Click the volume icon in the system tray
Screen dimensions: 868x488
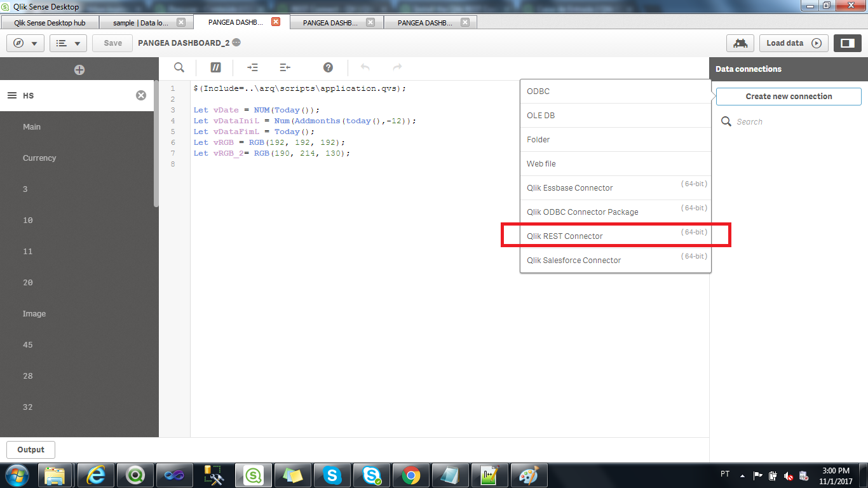click(789, 475)
